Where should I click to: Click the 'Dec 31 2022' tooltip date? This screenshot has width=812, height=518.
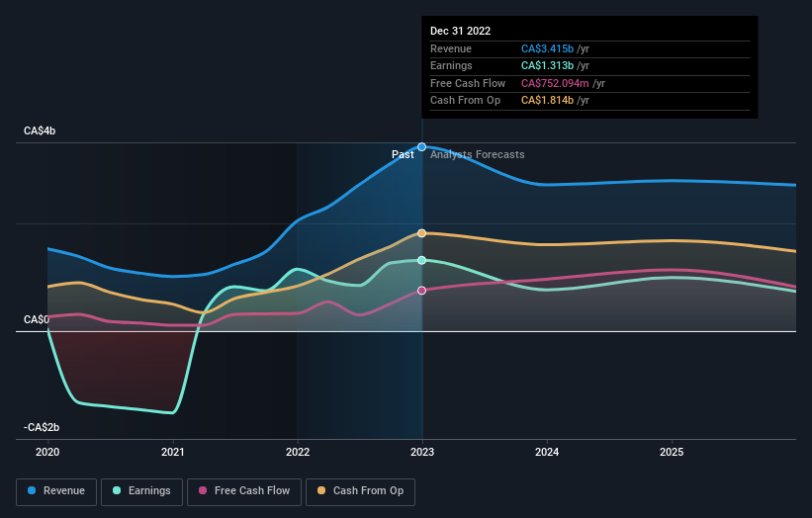[x=460, y=31]
